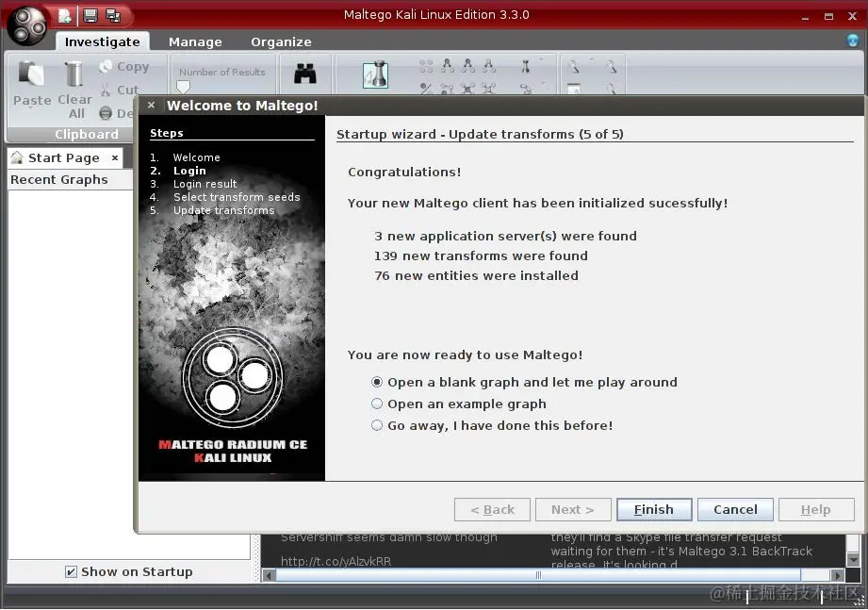Click the Help button in wizard
868x610 pixels.
point(816,509)
